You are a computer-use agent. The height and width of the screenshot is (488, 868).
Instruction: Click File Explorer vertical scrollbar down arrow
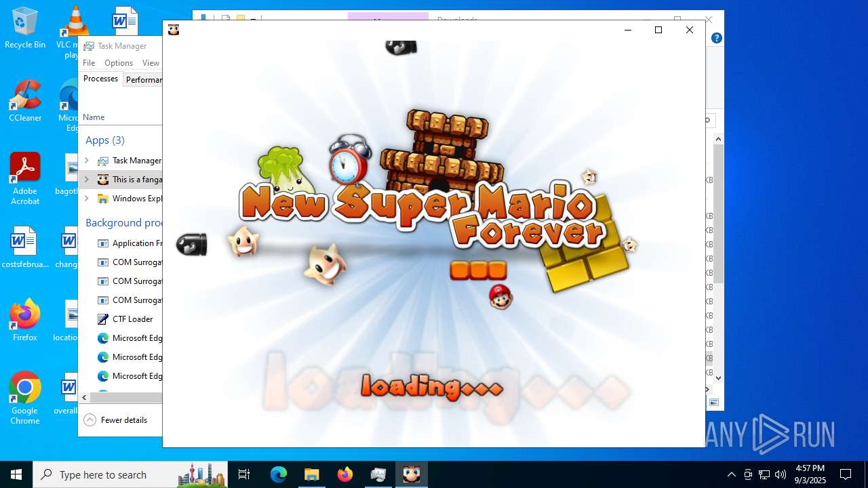pos(718,378)
